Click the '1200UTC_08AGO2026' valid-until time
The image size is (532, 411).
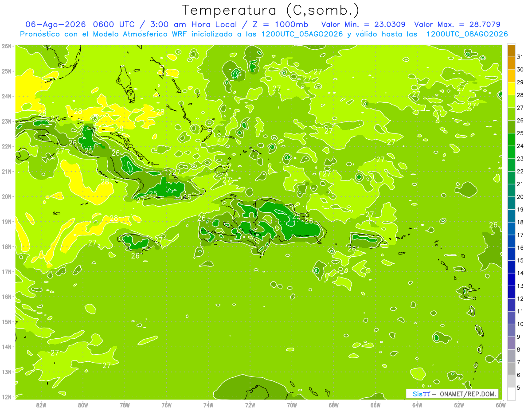tap(467, 34)
